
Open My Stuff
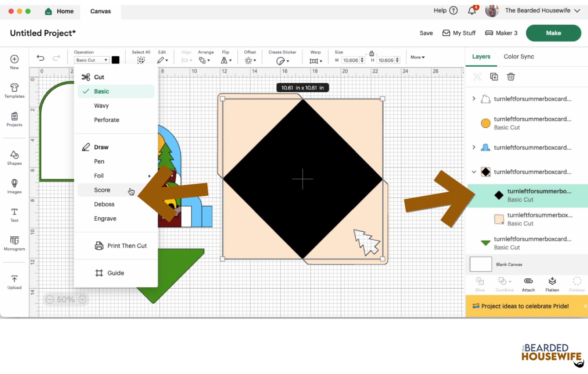[459, 33]
